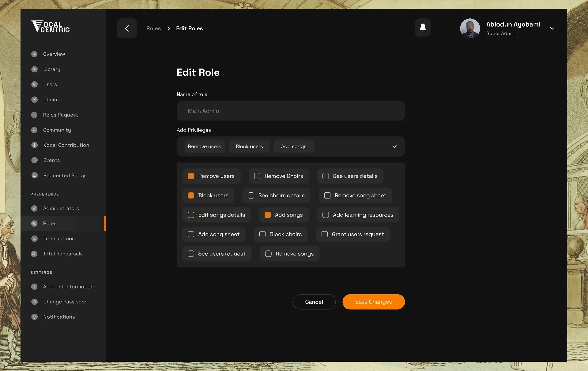Click the Total Rehearsals sidebar icon
Screen dimensions: 588x371
point(34,254)
